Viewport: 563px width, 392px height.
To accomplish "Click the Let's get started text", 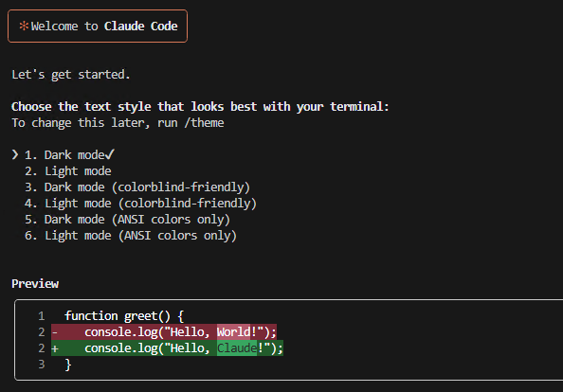I will click(71, 75).
